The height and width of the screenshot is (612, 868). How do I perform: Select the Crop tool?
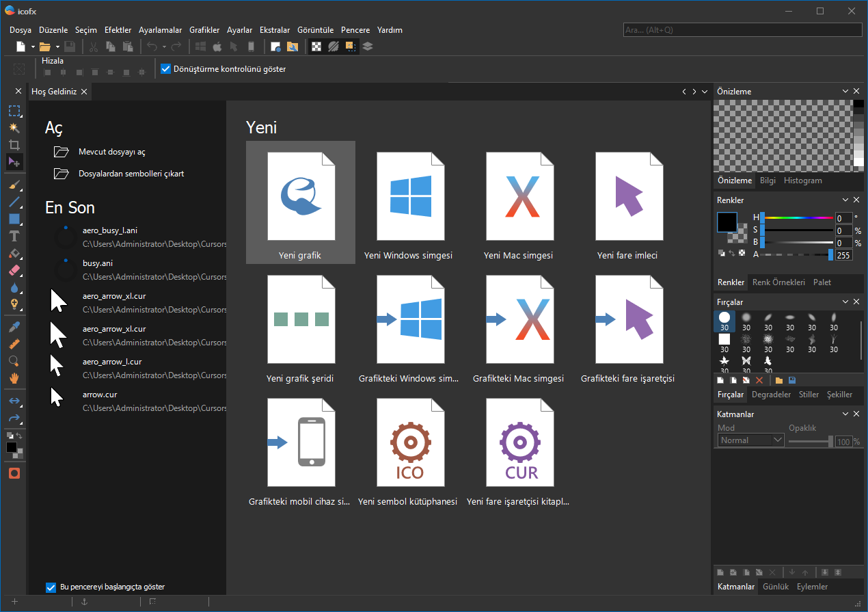[14, 145]
